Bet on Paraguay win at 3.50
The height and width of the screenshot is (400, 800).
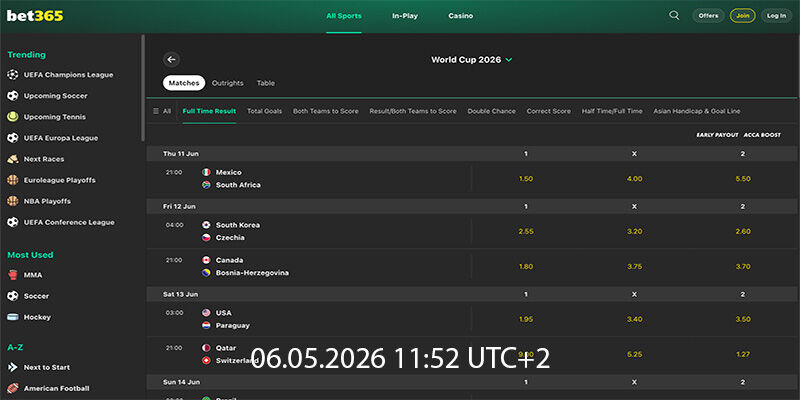pos(743,319)
